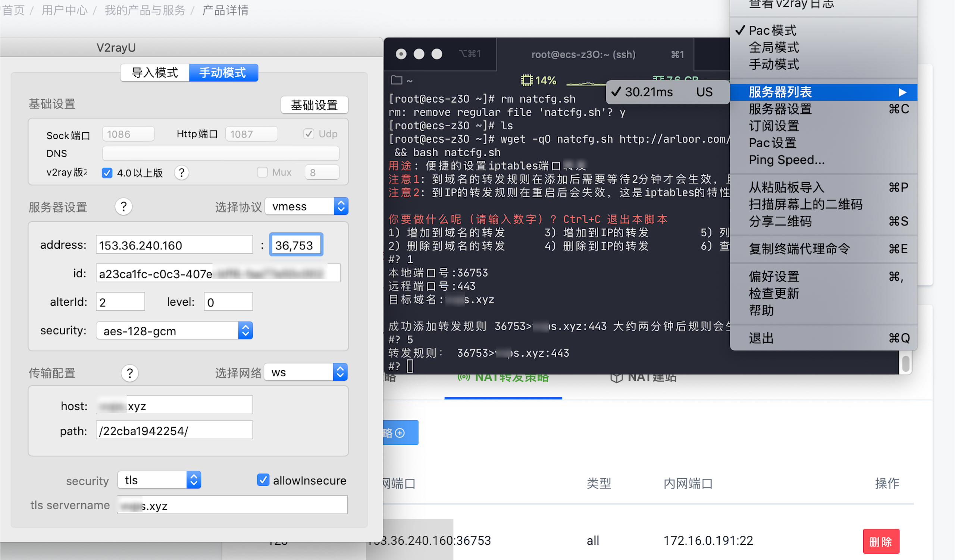
Task: Select 全局模式 in the menu
Action: pyautogui.click(x=823, y=47)
